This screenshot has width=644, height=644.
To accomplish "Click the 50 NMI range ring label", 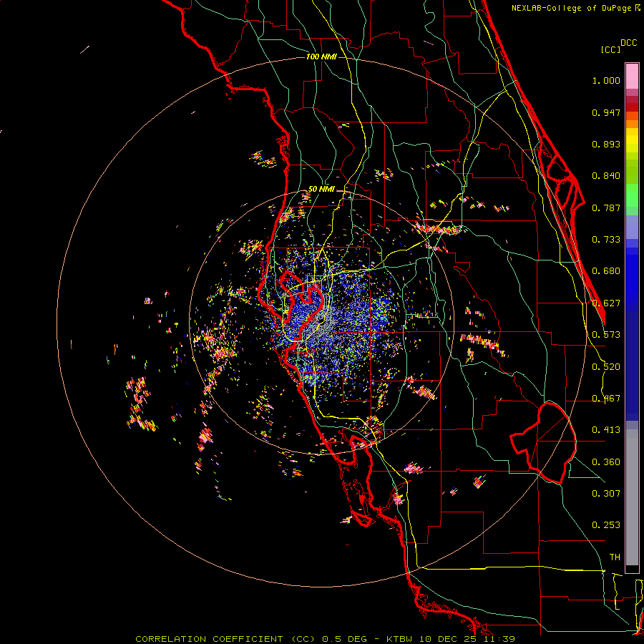I will 321,190.
